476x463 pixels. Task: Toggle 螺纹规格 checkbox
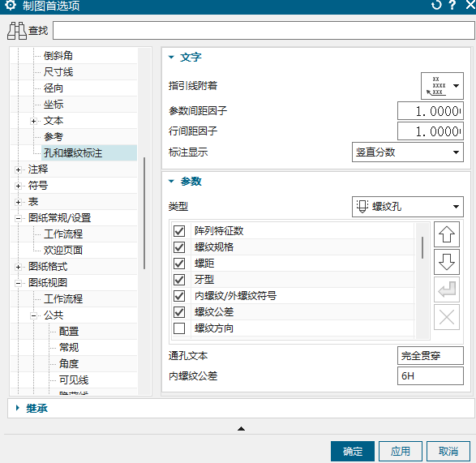click(179, 247)
